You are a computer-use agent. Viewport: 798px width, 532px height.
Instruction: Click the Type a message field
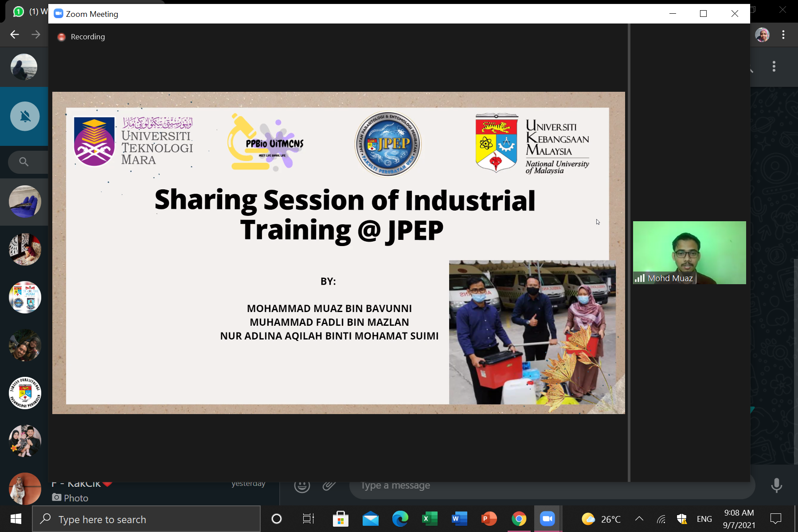550,486
